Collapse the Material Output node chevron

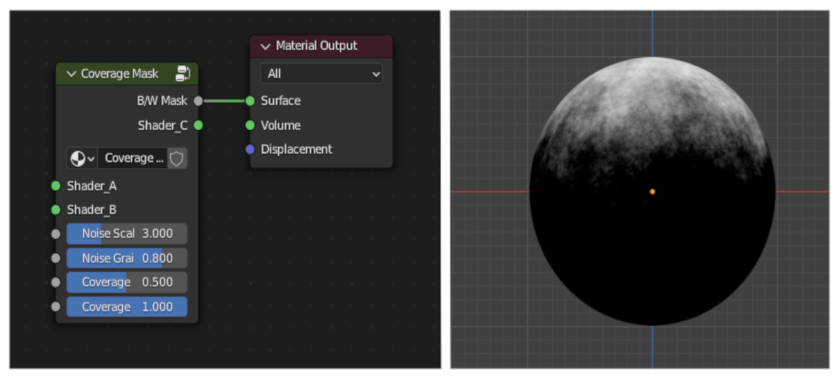pyautogui.click(x=266, y=46)
